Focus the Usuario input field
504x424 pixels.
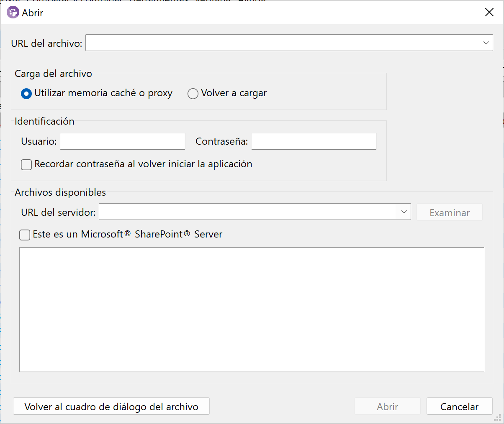(123, 141)
